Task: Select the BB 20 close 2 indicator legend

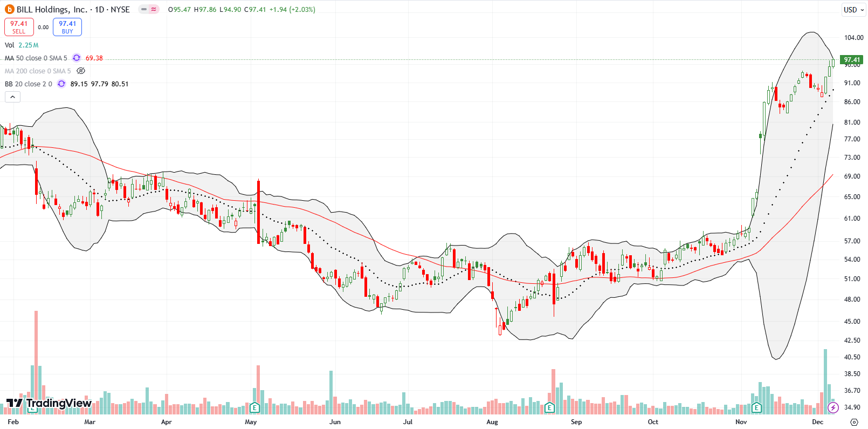Action: [29, 84]
